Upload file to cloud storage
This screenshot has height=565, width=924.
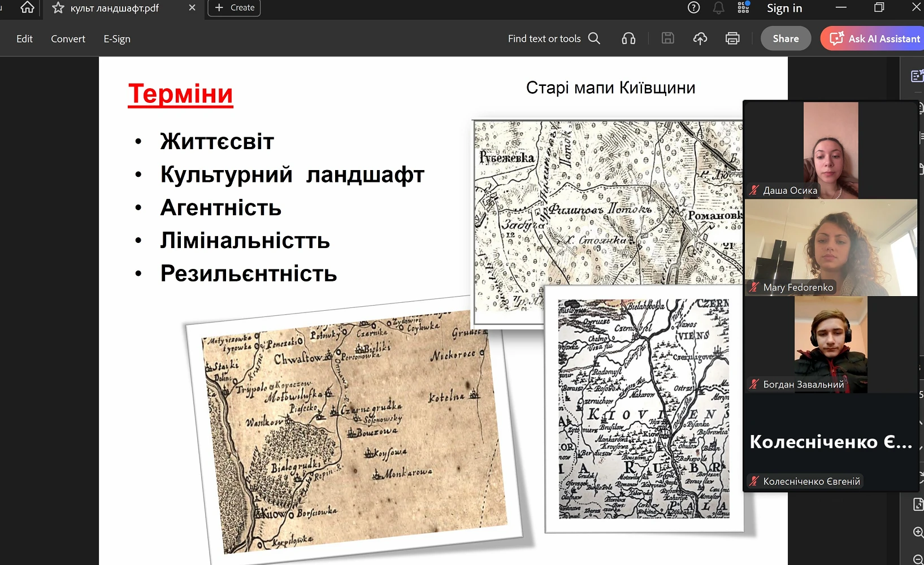[x=700, y=38]
